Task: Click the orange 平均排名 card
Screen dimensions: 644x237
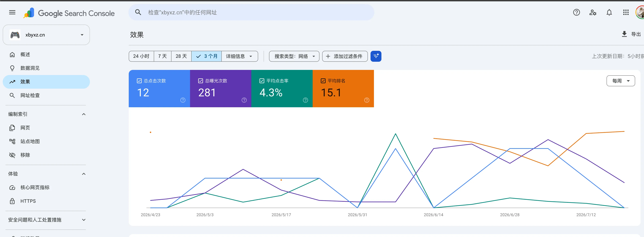Action: click(343, 89)
